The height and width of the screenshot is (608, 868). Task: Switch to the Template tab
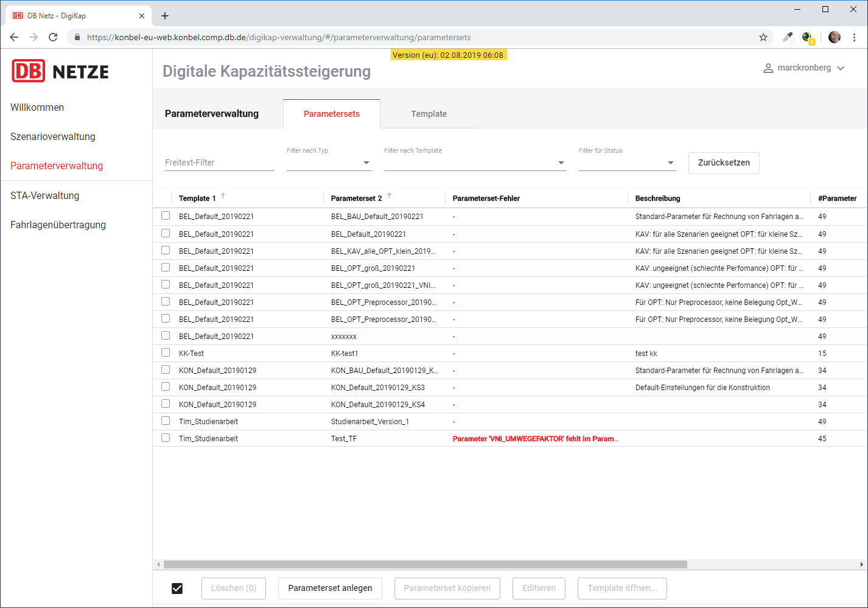429,114
